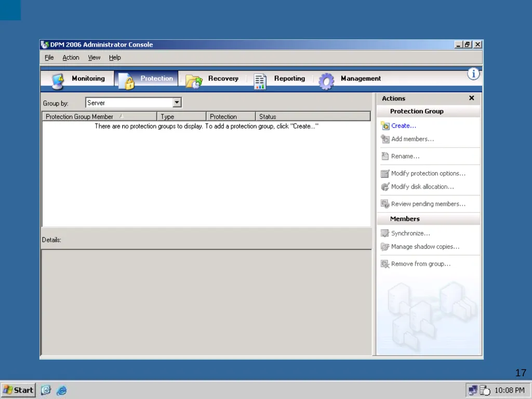This screenshot has height=399, width=532.
Task: Open the Help menu
Action: click(x=115, y=57)
